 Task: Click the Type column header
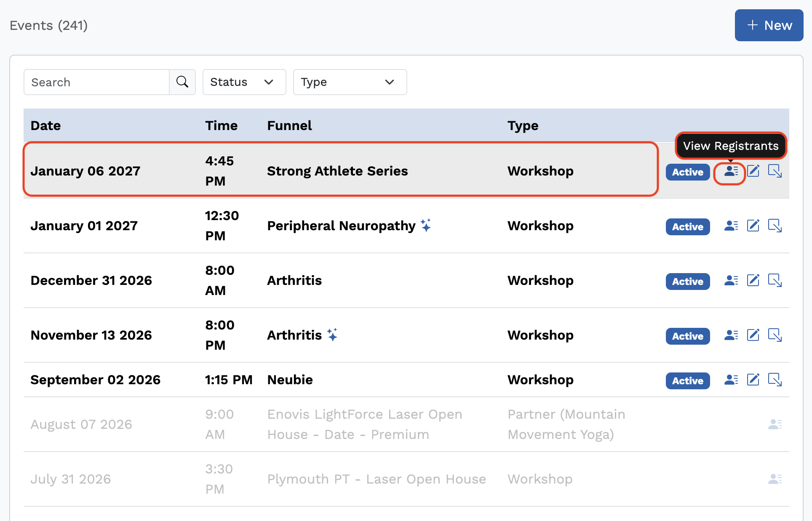[523, 126]
